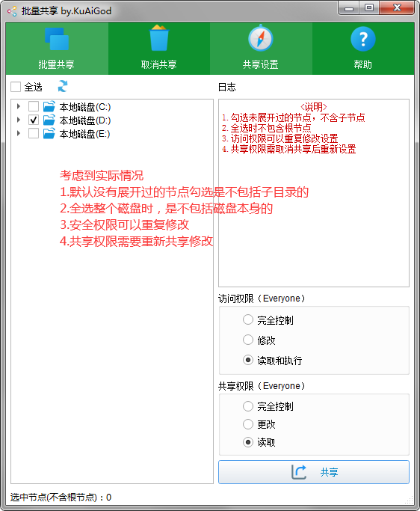Click the blue question mark help icon

click(363, 39)
